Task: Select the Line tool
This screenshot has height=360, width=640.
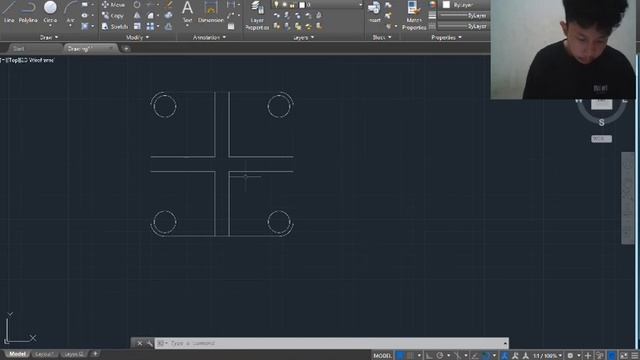Action: pyautogui.click(x=9, y=12)
